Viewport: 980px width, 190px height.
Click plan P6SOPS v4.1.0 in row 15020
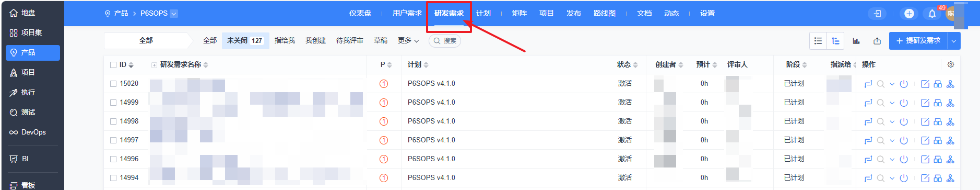431,84
